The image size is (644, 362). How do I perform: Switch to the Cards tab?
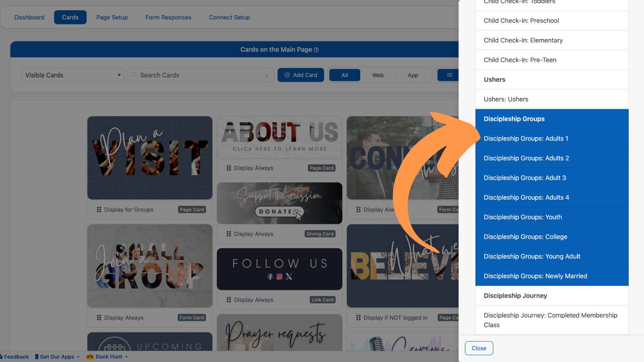[70, 17]
